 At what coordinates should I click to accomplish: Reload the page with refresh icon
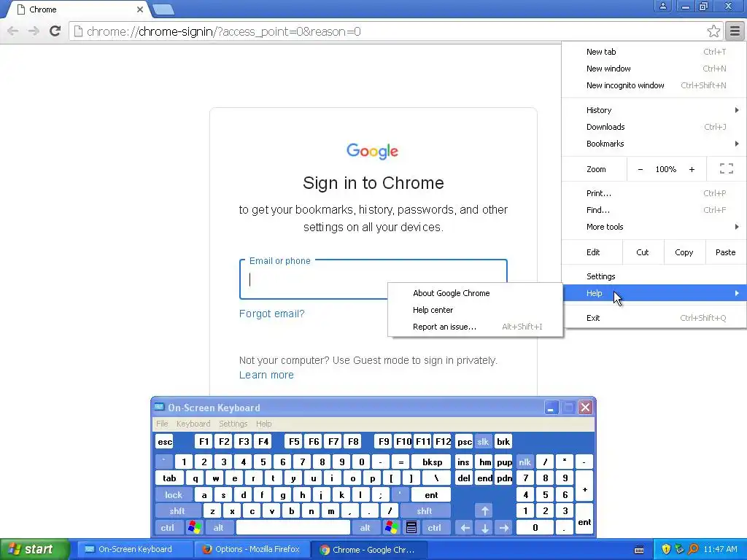[55, 31]
